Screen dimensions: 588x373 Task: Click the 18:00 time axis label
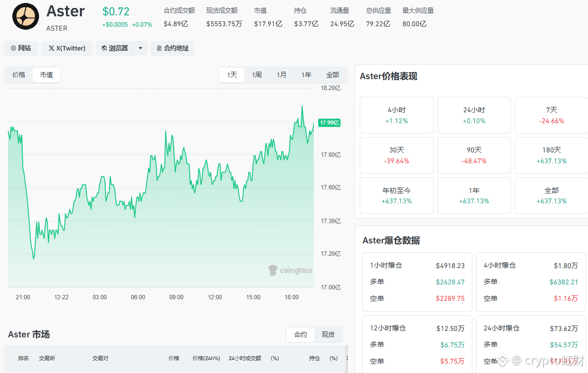292,297
